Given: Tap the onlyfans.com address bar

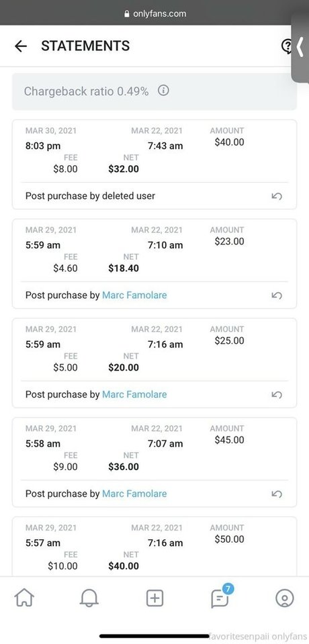Looking at the screenshot, I should pos(154,13).
